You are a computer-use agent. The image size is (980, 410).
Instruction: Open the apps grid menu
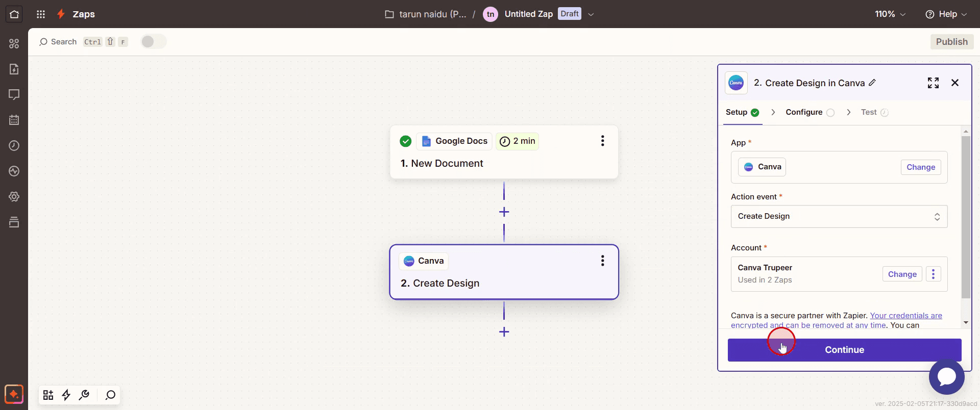point(41,14)
